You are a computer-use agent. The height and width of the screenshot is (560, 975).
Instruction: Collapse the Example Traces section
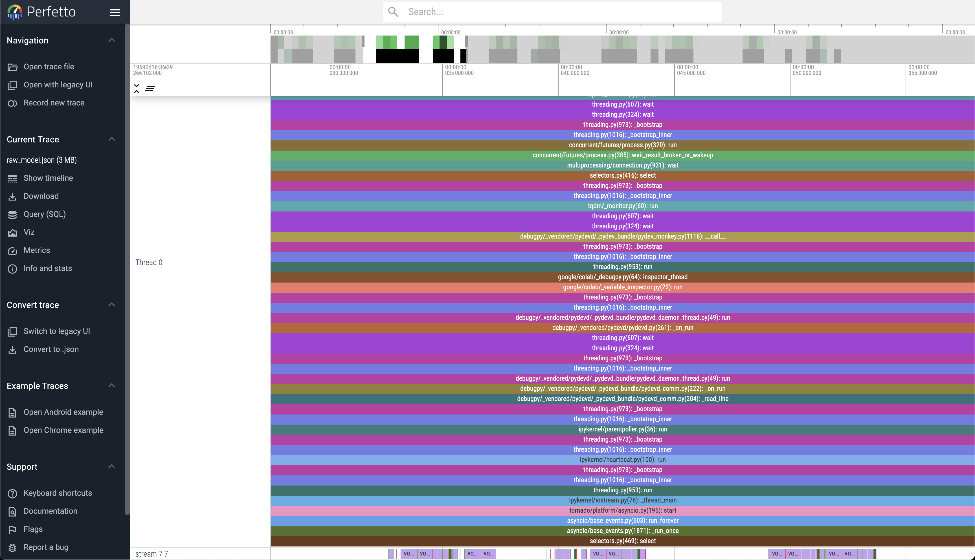pos(112,385)
